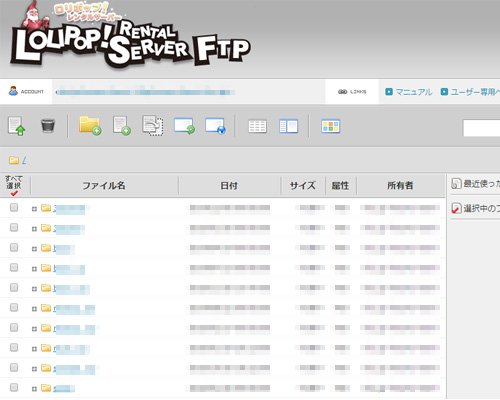Image resolution: width=500 pixels, height=400 pixels.
Task: Switch to the two-pane split view icon
Action: click(x=288, y=126)
